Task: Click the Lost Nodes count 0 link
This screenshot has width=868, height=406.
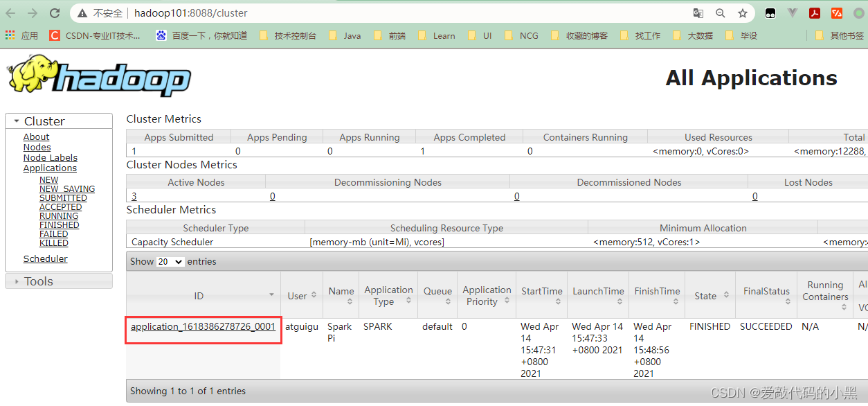Action: point(754,197)
